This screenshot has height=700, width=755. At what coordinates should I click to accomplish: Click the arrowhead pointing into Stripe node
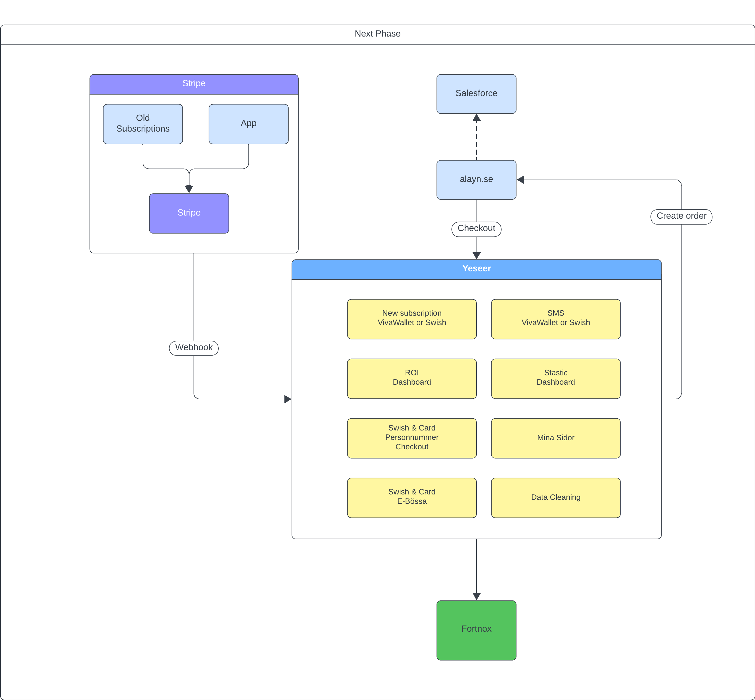click(189, 189)
